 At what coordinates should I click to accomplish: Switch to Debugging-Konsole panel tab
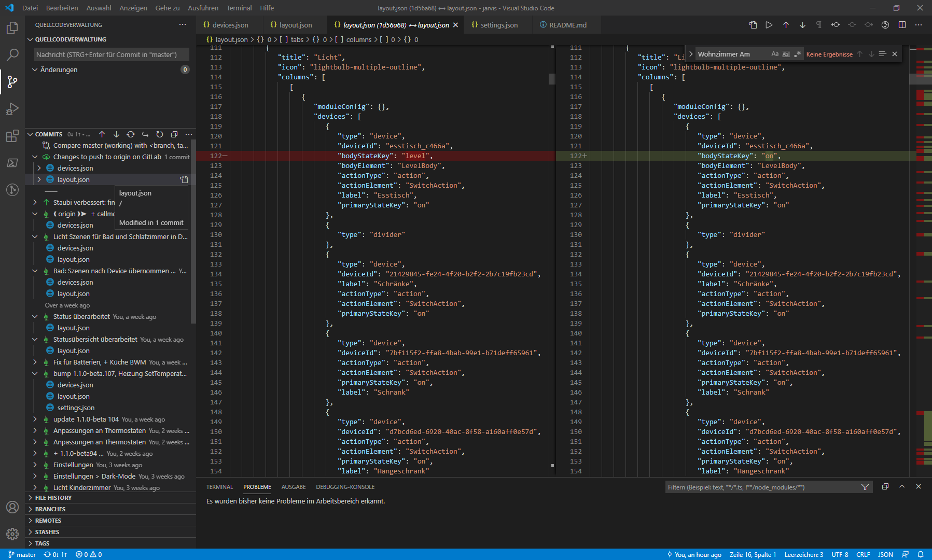pos(345,487)
